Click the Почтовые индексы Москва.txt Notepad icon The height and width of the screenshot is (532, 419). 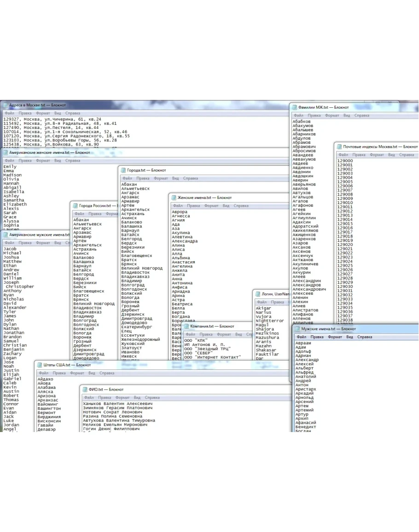(339, 147)
